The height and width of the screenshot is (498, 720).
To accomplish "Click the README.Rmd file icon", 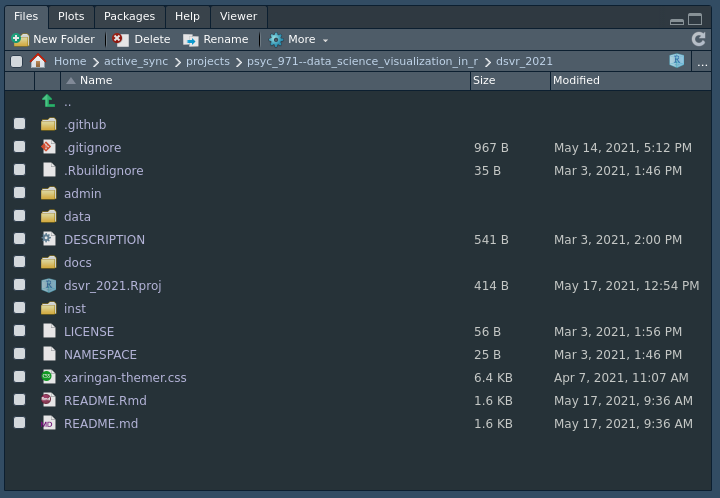I will [x=48, y=400].
